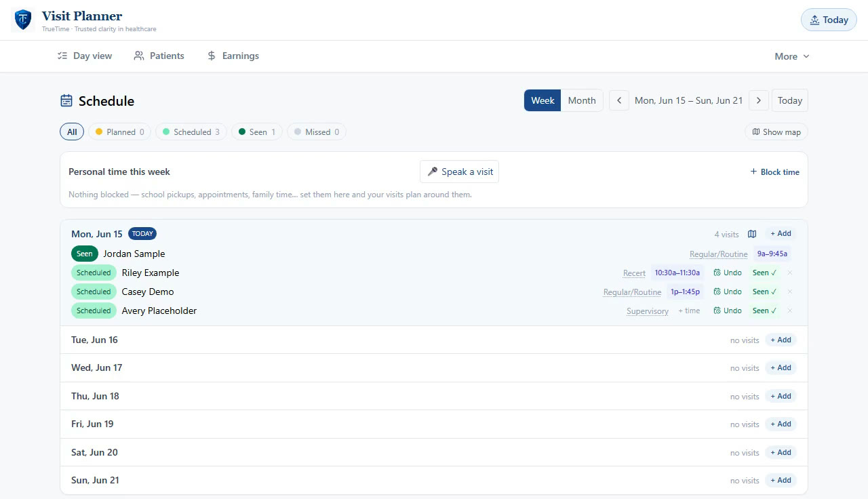Screen dimensions: 868x499
Task: Filter visits by Planned status
Action: coord(119,132)
